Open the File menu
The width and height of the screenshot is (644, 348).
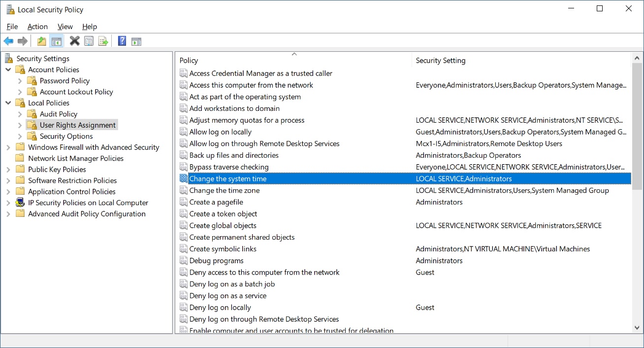coord(12,27)
